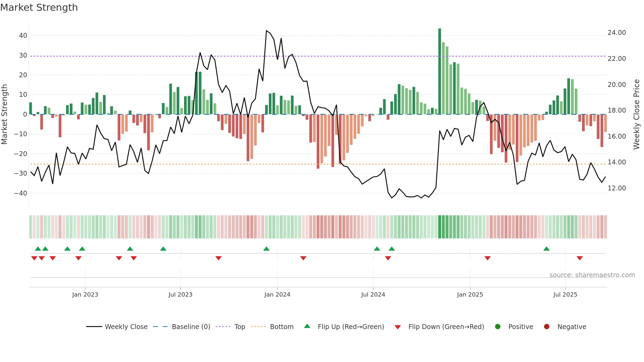The width and height of the screenshot is (644, 362).
Task: Click the 40 strength axis label
Action: (x=23, y=36)
